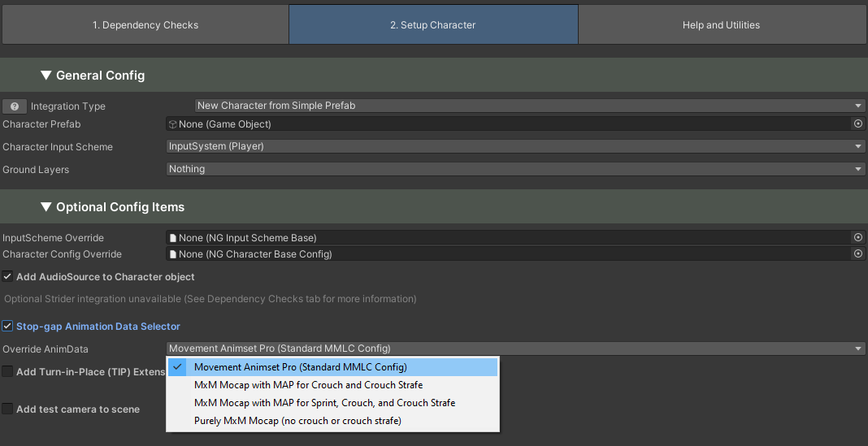
Task: Open object picker for InputScheme Override
Action: pos(858,237)
